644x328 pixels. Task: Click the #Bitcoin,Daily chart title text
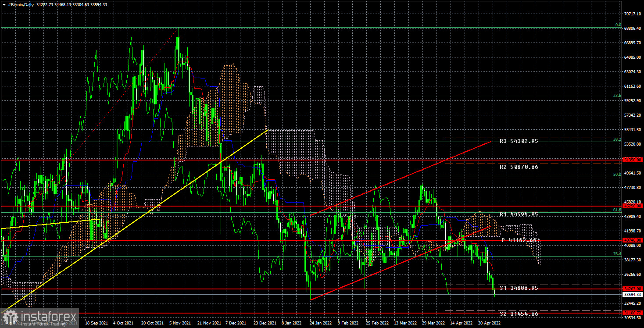(x=20, y=4)
